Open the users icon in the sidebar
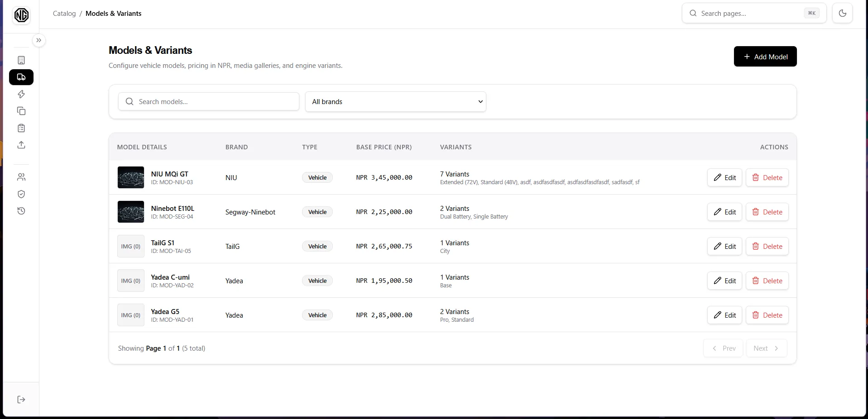This screenshot has height=419, width=868. [21, 177]
